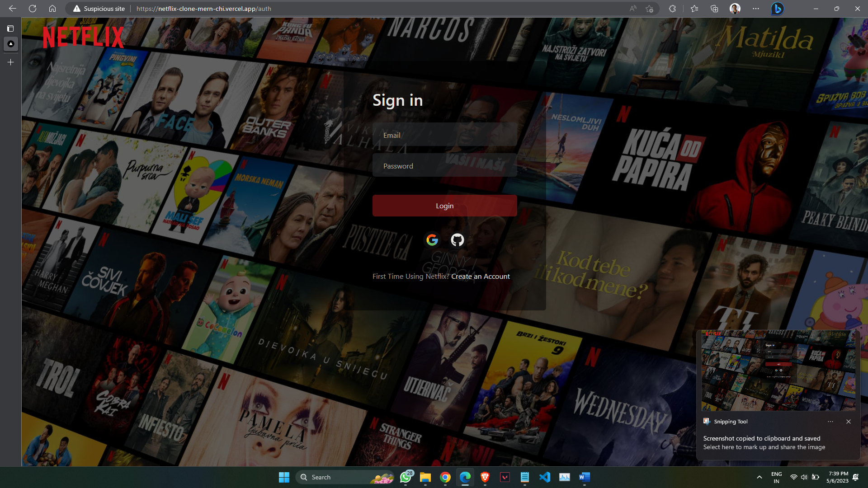Open browser Settings and more menu
868x488 pixels.
(x=756, y=9)
